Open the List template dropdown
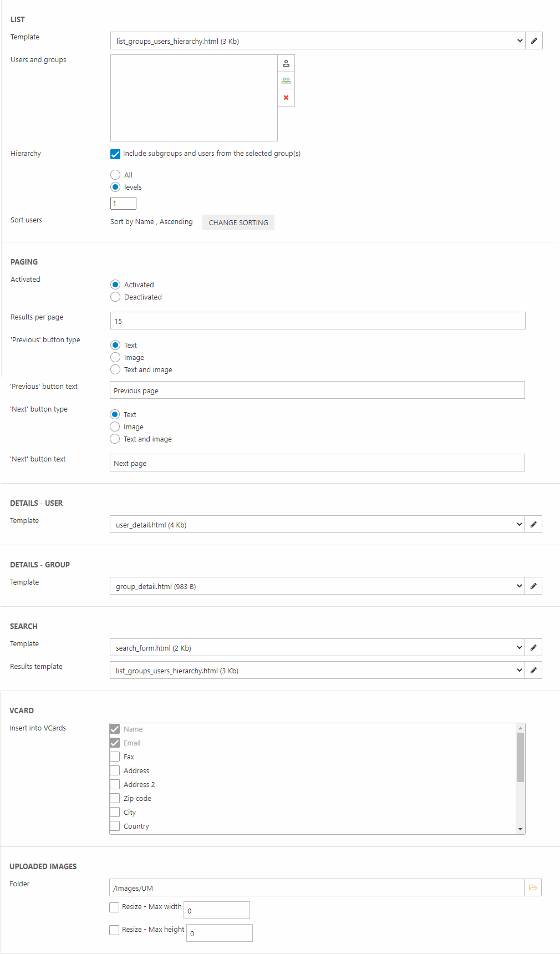The image size is (560, 954). 317,40
